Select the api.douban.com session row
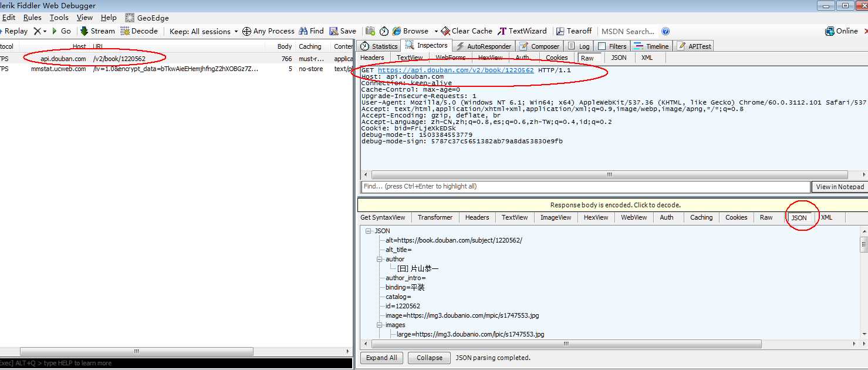The image size is (868, 370). pyautogui.click(x=176, y=59)
